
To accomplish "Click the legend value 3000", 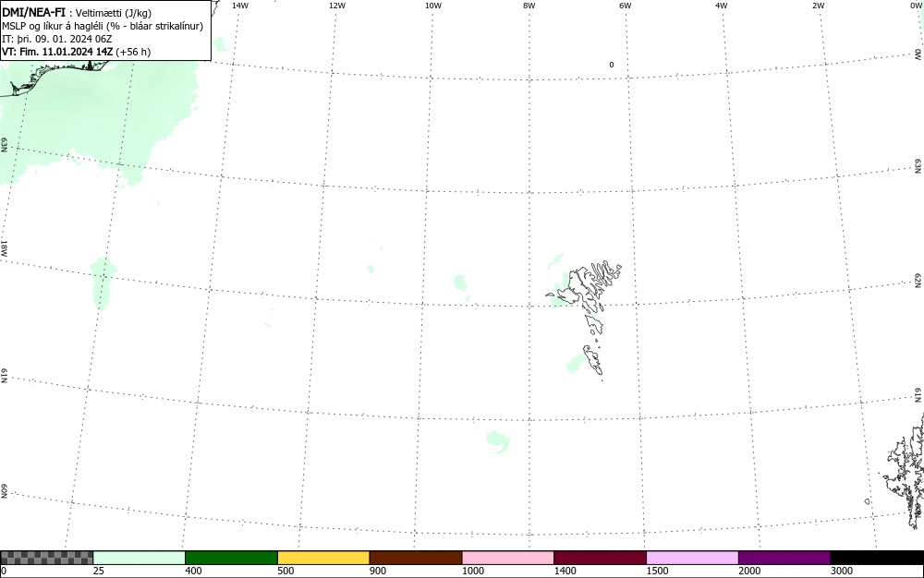I will [842, 571].
